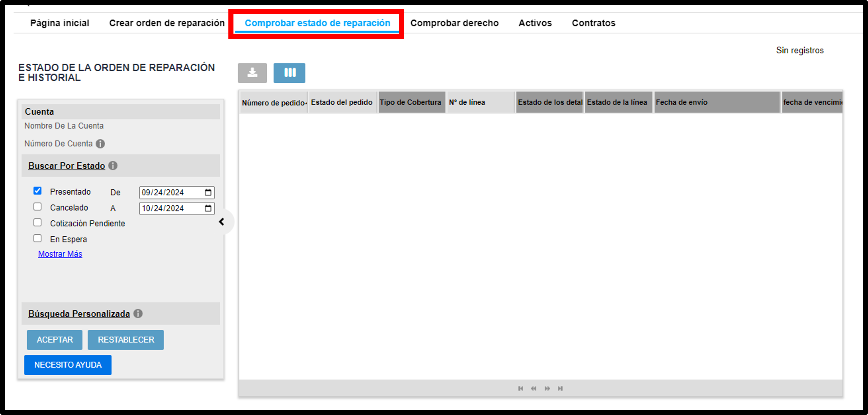This screenshot has height=415, width=868.
Task: Click info icon next to Número De Cuenta
Action: 100,144
